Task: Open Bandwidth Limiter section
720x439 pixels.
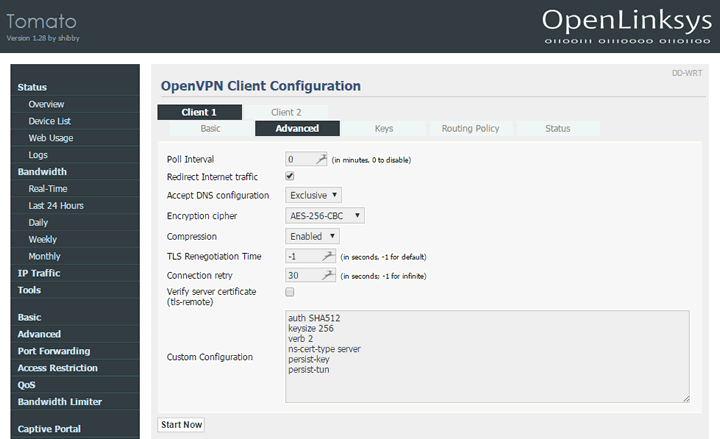Action: pos(60,402)
